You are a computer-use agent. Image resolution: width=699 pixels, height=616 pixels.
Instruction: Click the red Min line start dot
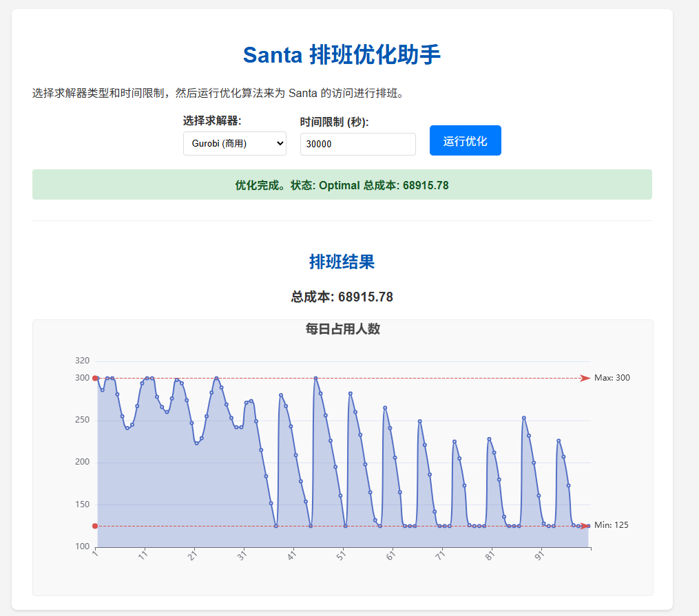pos(95,526)
